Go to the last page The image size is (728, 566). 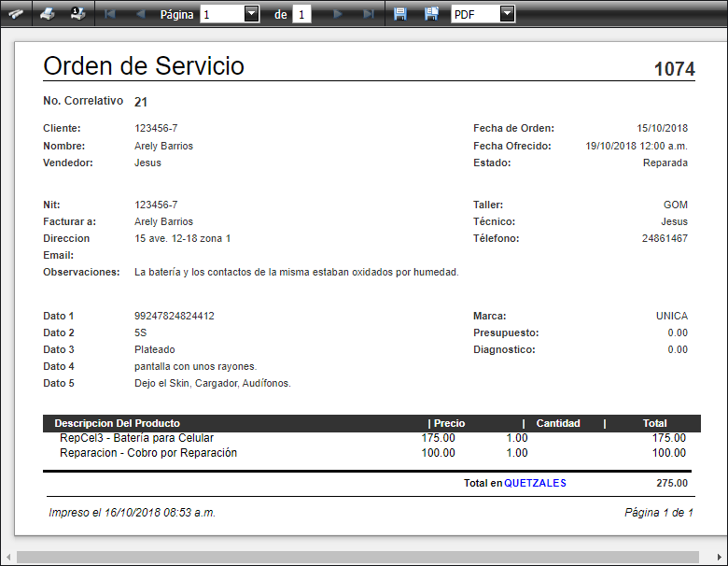coord(369,14)
